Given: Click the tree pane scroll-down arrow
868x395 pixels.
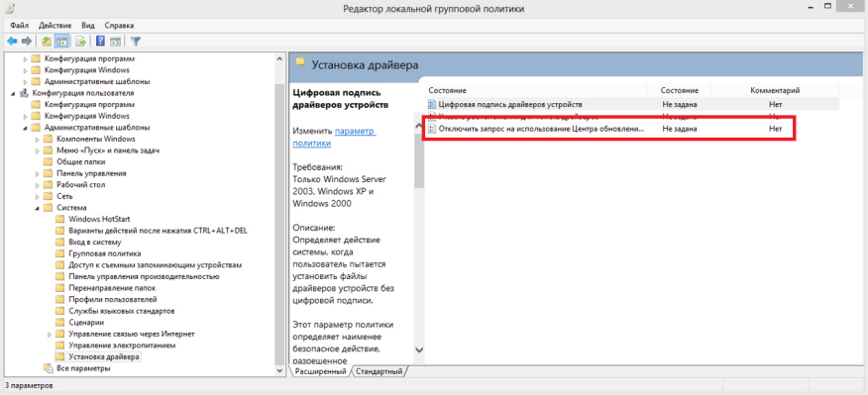Looking at the screenshot, I should (279, 370).
